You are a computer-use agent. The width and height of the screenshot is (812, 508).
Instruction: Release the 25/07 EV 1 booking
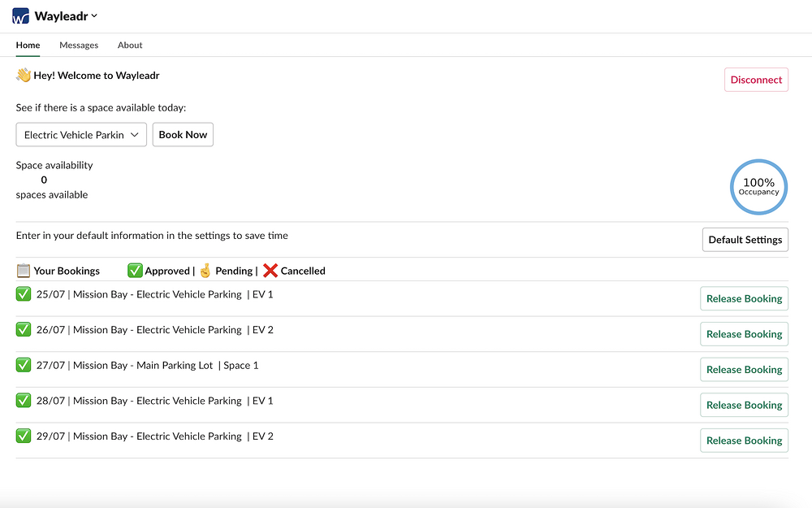[744, 298]
